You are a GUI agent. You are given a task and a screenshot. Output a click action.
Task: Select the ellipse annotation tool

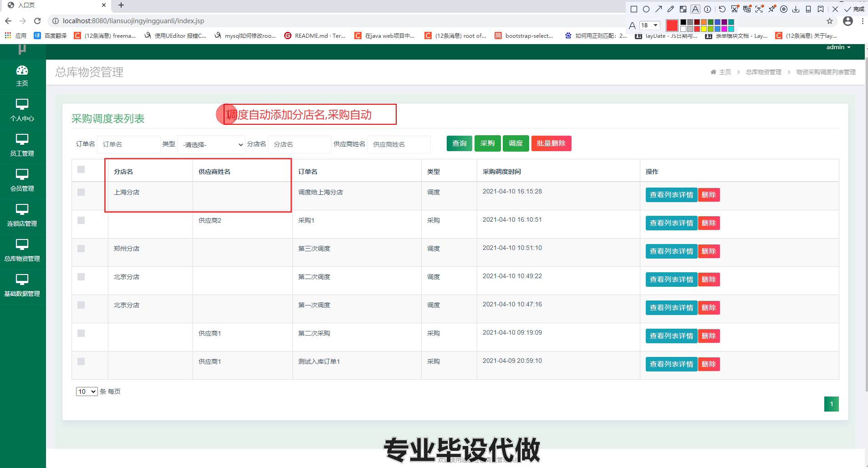[x=646, y=9]
